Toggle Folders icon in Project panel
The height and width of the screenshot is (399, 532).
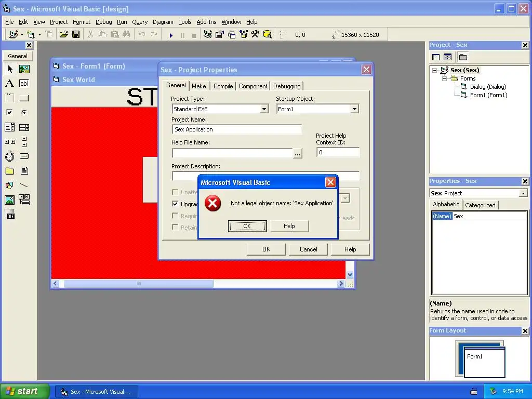pyautogui.click(x=463, y=57)
